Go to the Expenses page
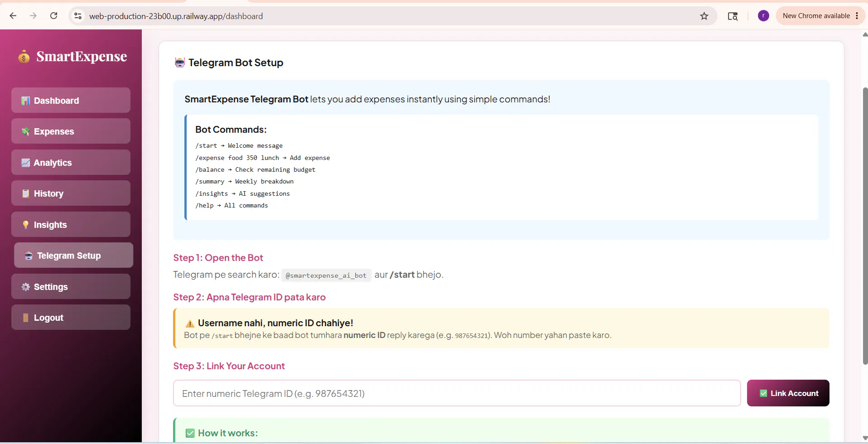Image resolution: width=868 pixels, height=444 pixels. click(71, 131)
